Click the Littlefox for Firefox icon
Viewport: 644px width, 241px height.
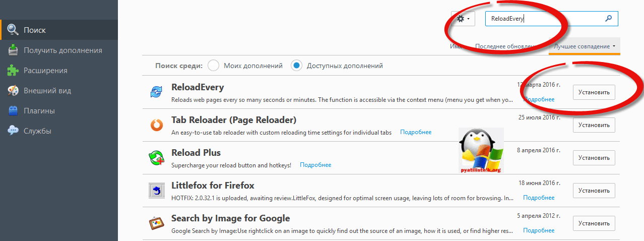156,191
